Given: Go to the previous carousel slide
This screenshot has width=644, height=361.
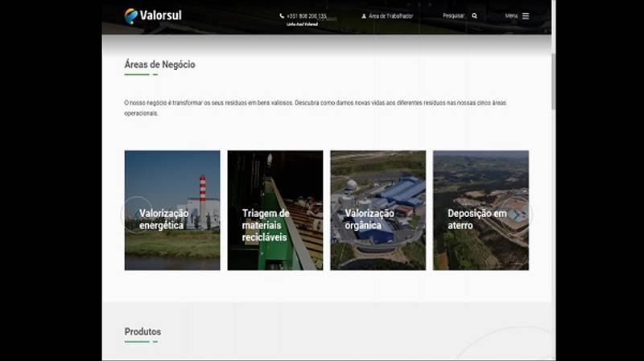Looking at the screenshot, I should click(135, 215).
